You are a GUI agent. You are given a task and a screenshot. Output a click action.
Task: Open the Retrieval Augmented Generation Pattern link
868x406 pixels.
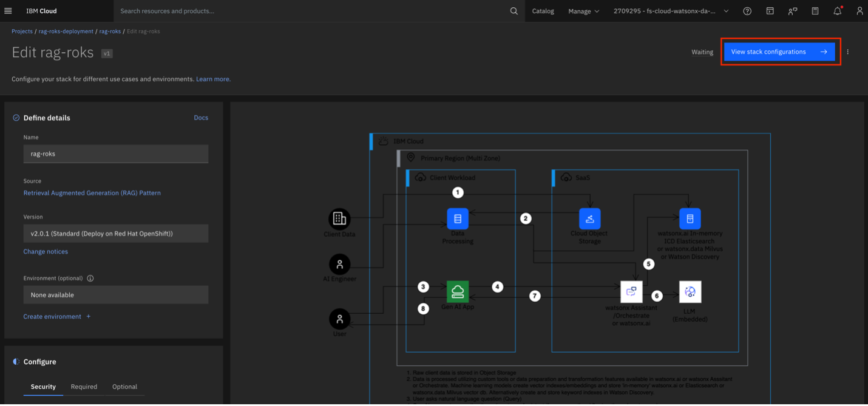[92, 193]
